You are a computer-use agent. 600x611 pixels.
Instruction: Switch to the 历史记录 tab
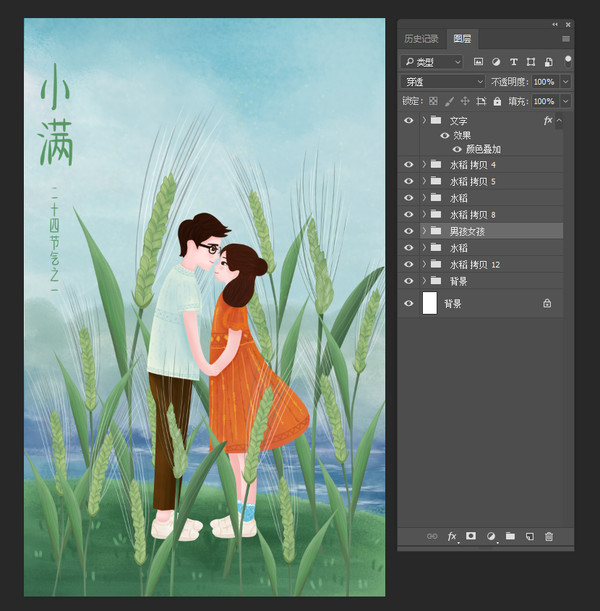(x=421, y=39)
